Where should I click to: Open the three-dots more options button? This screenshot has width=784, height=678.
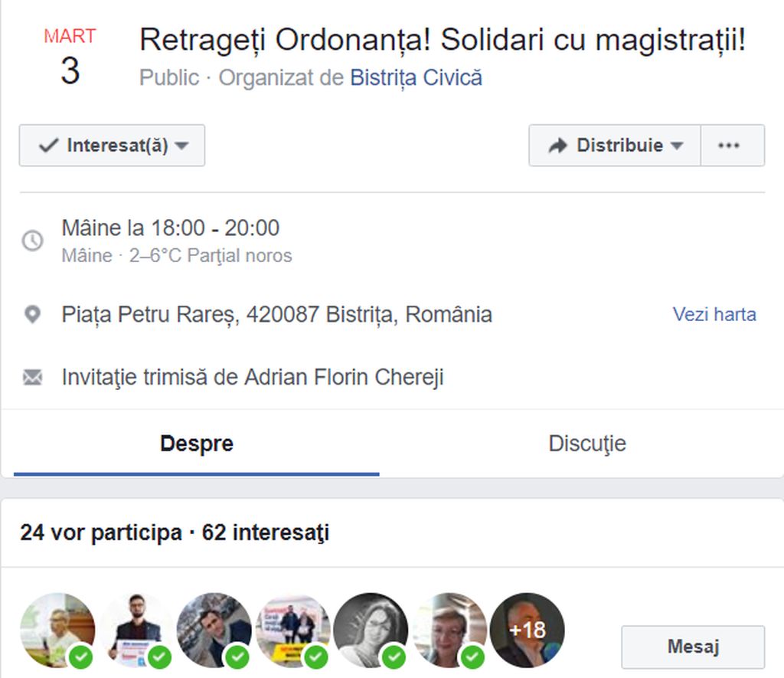pos(729,146)
